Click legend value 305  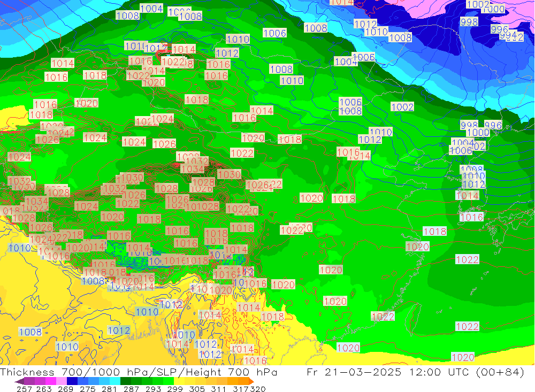(x=197, y=389)
